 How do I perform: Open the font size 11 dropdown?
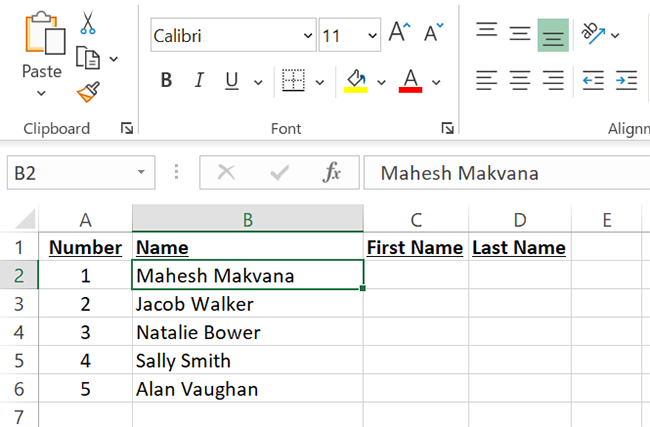point(372,36)
